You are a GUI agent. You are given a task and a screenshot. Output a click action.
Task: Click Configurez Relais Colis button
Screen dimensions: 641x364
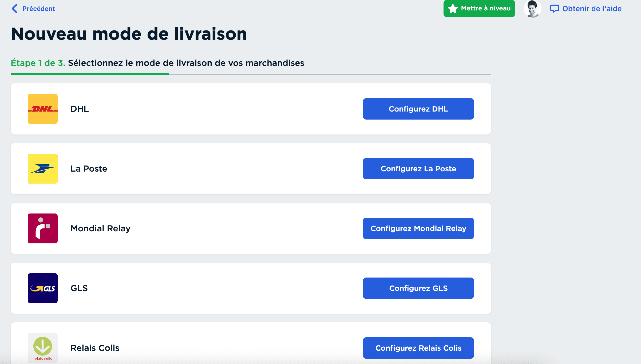tap(418, 348)
